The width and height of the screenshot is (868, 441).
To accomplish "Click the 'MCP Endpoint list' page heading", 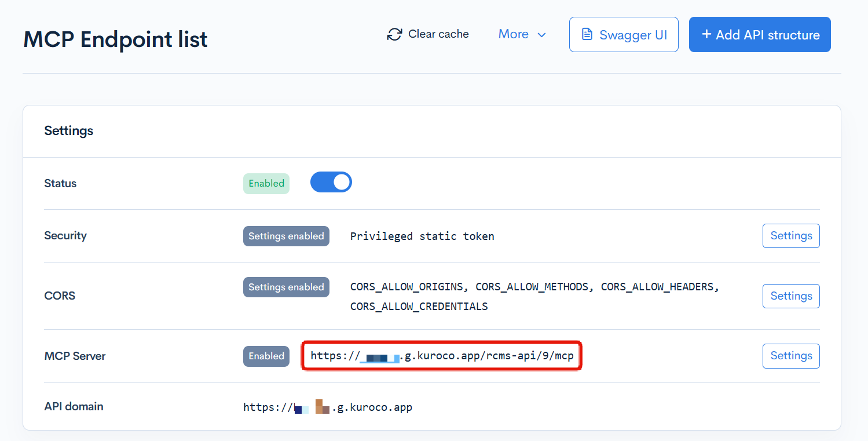I will coord(115,39).
